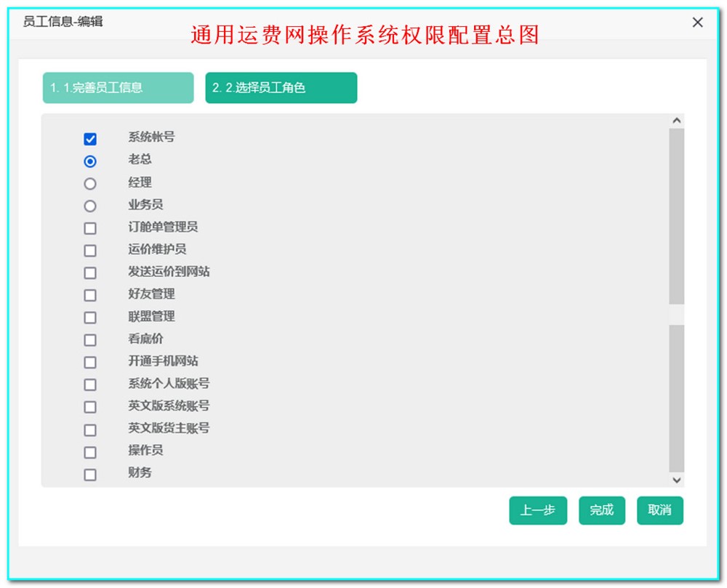Select the 经理 radio button
Image resolution: width=727 pixels, height=588 pixels.
(90, 182)
